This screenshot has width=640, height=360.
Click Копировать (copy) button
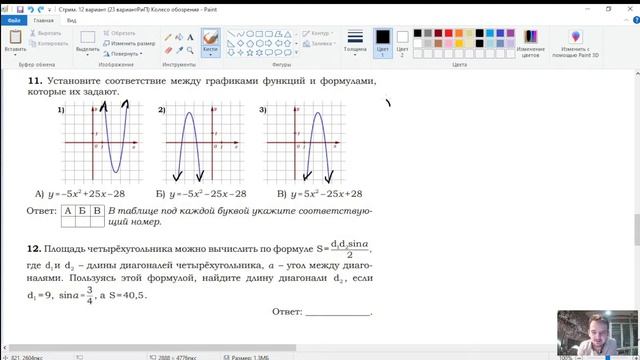[49, 44]
